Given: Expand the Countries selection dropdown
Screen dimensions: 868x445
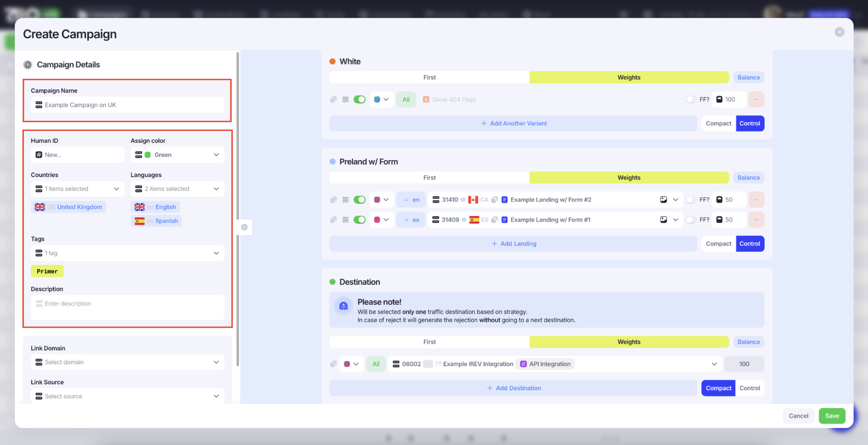Looking at the screenshot, I should [77, 189].
